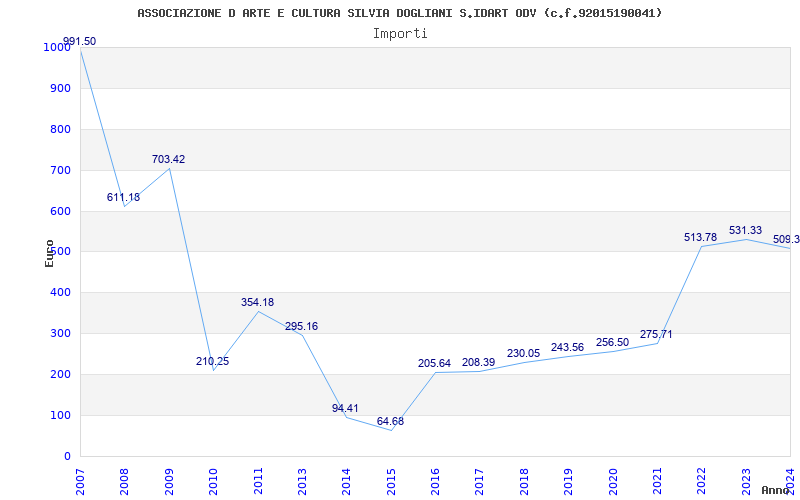Click the 256.50 data label

click(x=612, y=342)
